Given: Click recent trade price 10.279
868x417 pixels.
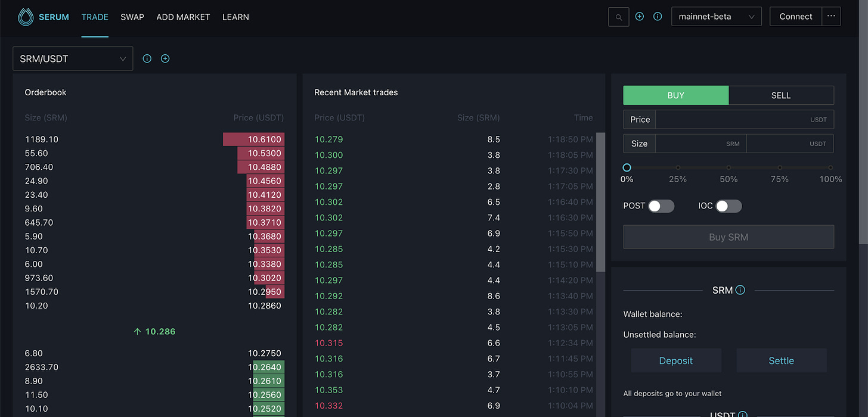Looking at the screenshot, I should 328,139.
